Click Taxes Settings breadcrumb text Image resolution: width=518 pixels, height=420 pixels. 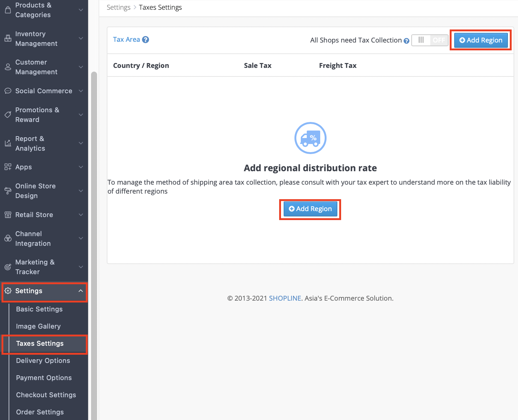(x=160, y=7)
